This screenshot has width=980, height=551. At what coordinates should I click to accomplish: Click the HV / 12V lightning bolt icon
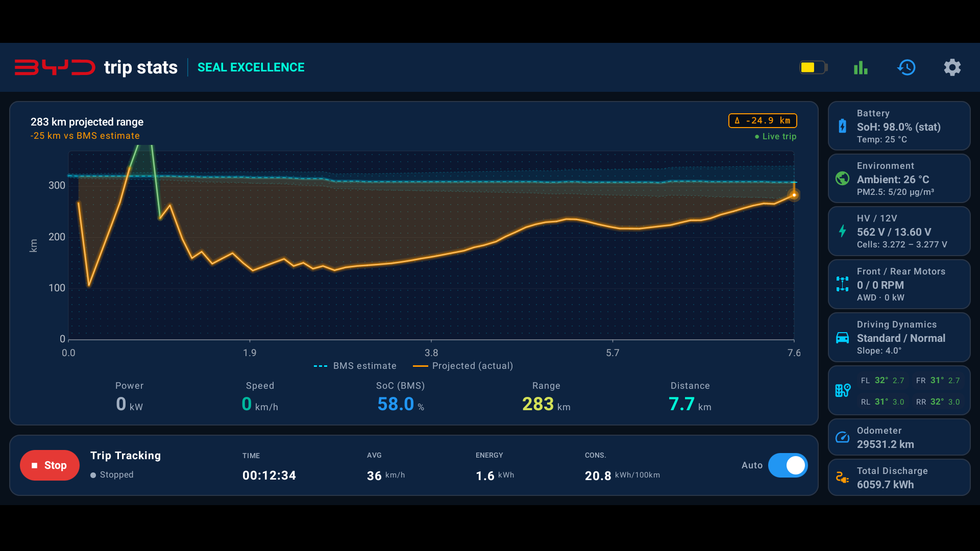point(842,231)
